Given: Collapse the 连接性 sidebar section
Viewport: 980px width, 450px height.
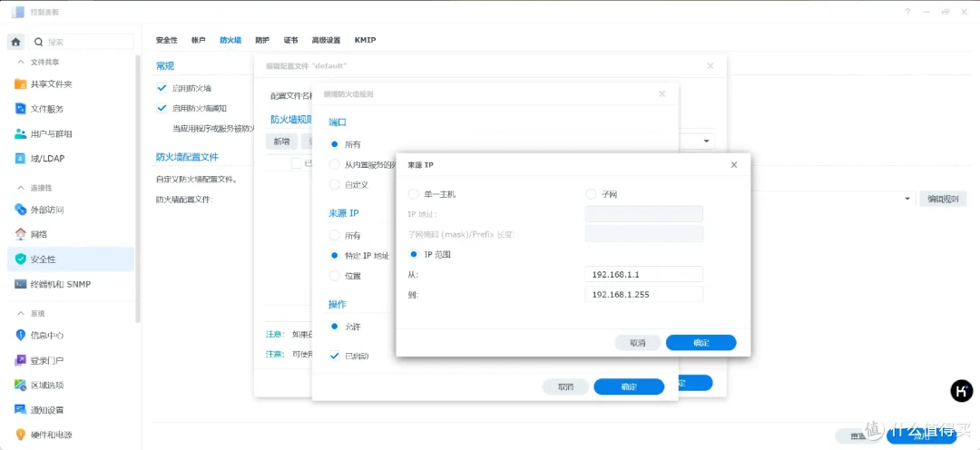Looking at the screenshot, I should (x=21, y=188).
